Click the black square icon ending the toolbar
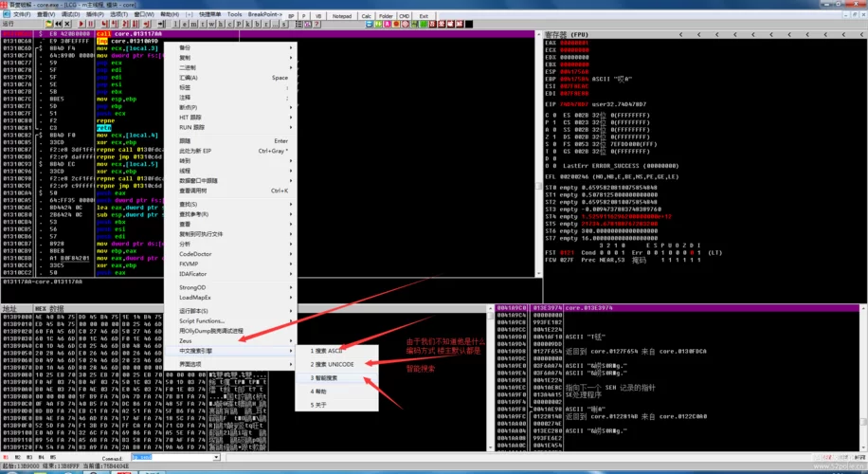The image size is (868, 474). click(469, 24)
